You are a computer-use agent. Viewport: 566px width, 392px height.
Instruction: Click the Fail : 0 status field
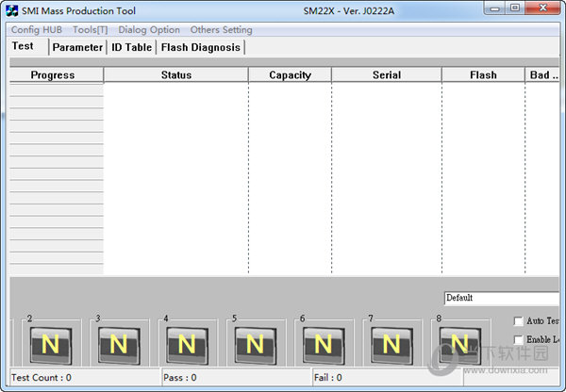pos(388,378)
